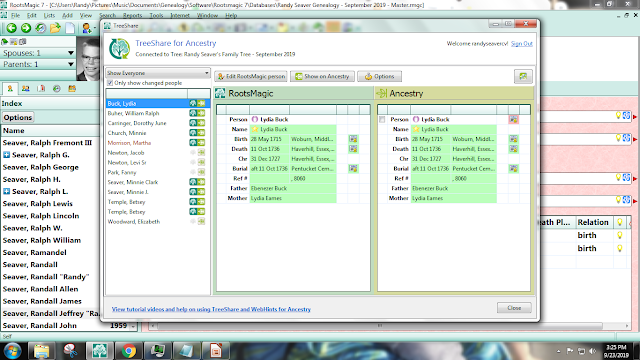Viewport: 640px width, 360px height.
Task: Expand the plus icon beside Seaver, Ralph L.
Action: pos(7,191)
